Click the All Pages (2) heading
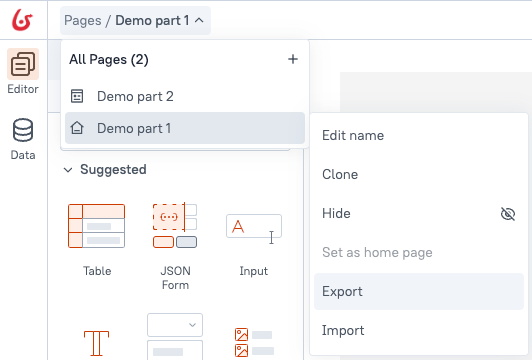This screenshot has height=360, width=532. (109, 59)
